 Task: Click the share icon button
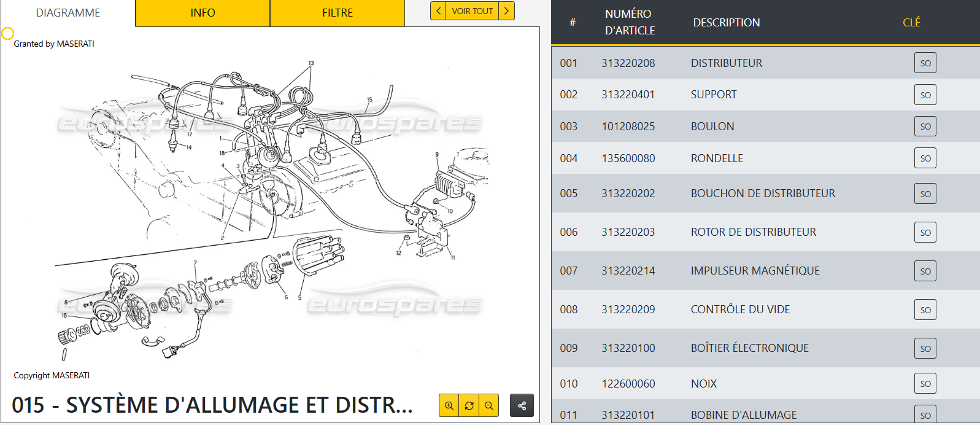tap(522, 405)
